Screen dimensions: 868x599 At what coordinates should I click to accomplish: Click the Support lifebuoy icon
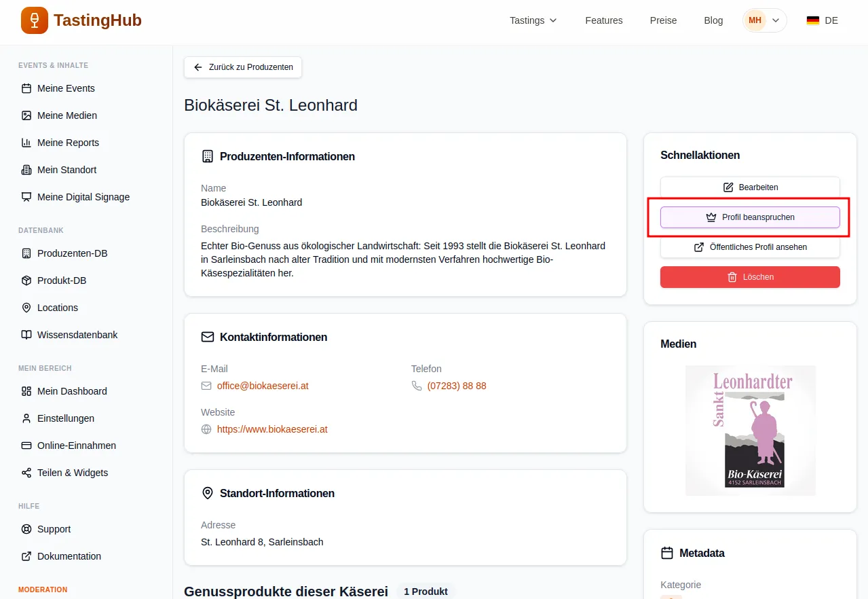[26, 529]
